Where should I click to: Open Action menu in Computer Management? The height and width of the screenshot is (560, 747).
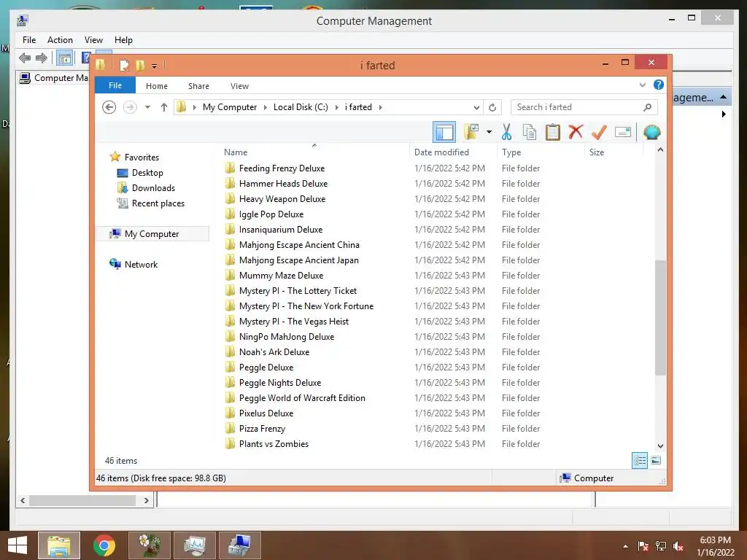pyautogui.click(x=60, y=40)
